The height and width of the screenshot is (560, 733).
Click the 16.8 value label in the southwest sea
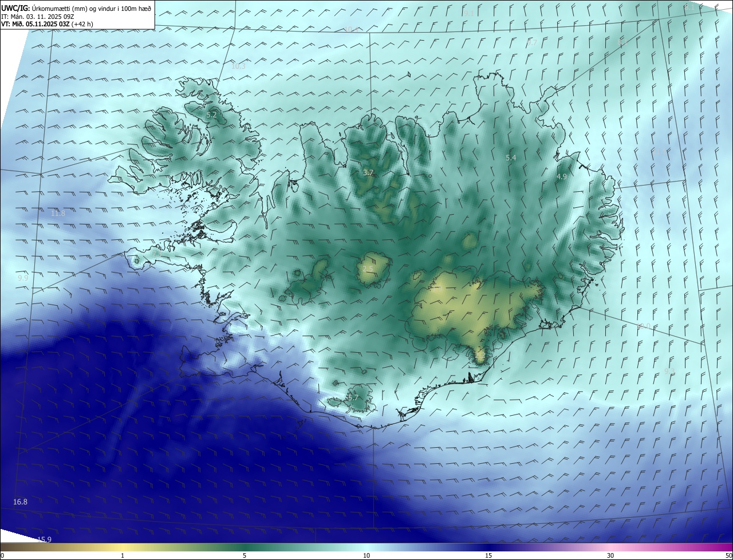[20, 502]
